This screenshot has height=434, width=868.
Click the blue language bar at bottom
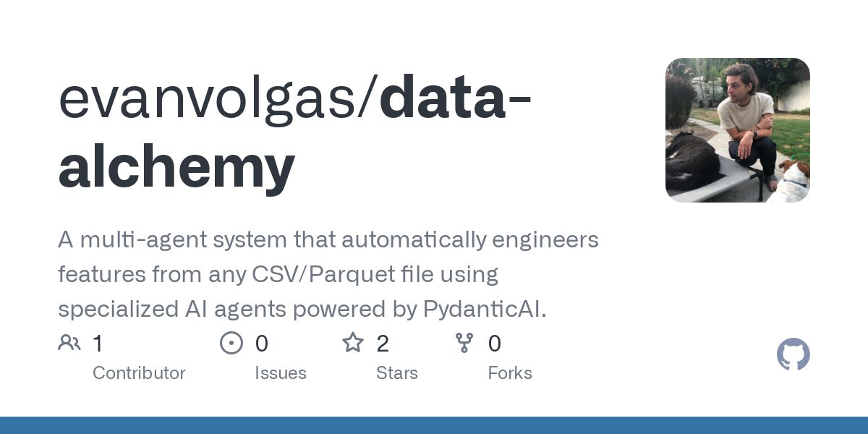coord(434,425)
